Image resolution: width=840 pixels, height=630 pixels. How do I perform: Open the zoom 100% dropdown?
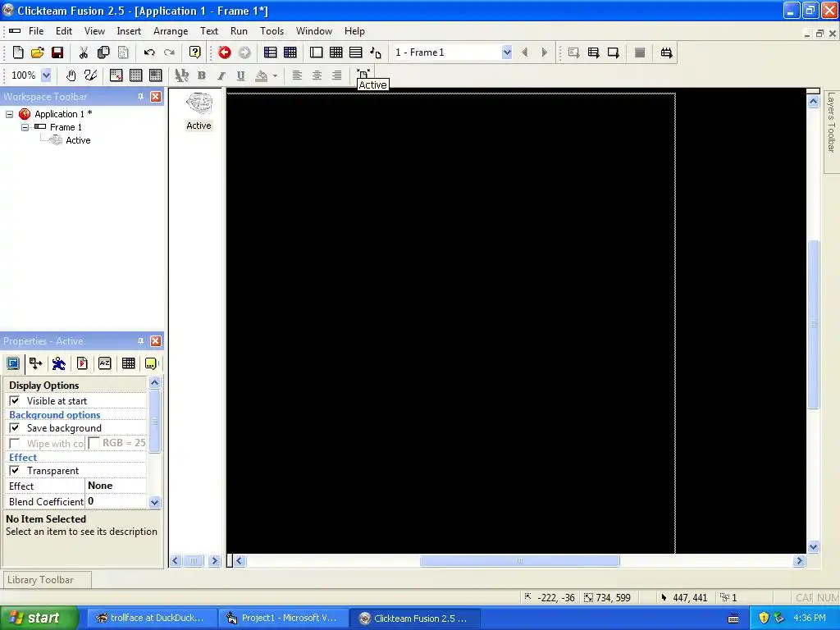point(46,75)
